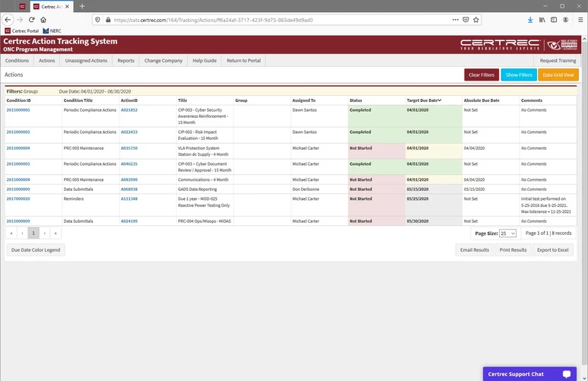Open a new browser tab
This screenshot has height=381, width=588.
tap(82, 6)
